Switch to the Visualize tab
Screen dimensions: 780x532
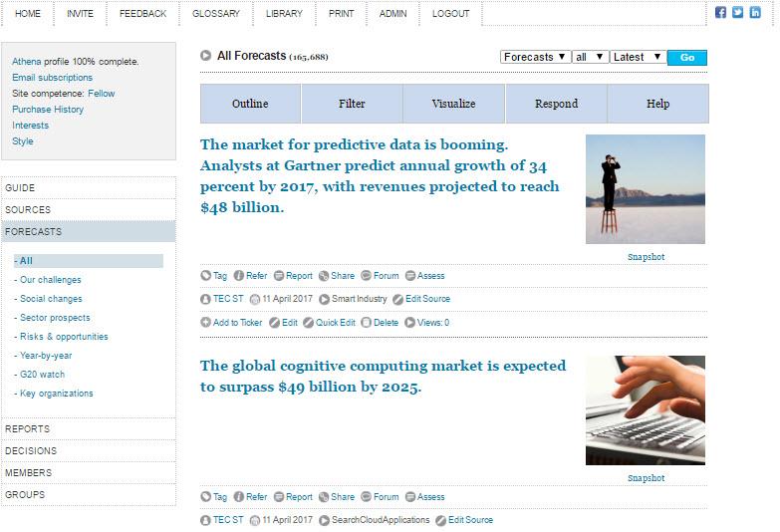click(x=453, y=104)
